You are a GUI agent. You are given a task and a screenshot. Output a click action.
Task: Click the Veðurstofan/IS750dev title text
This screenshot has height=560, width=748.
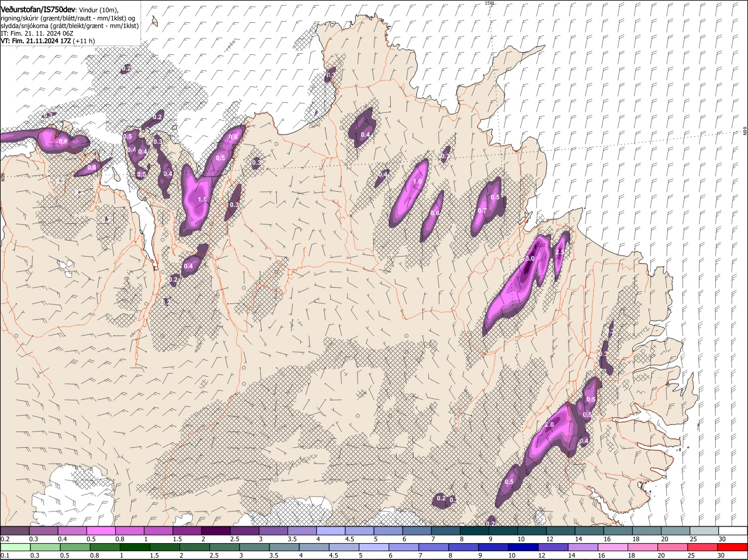38,8
